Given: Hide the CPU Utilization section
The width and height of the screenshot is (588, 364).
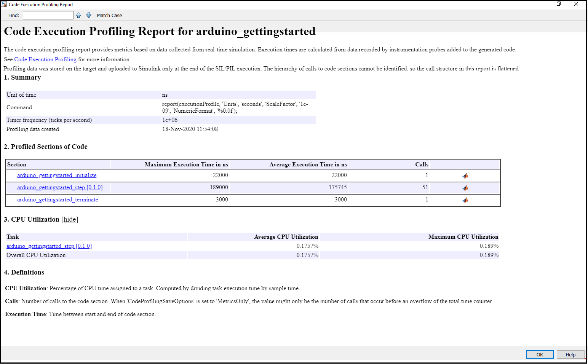Looking at the screenshot, I should (70, 219).
